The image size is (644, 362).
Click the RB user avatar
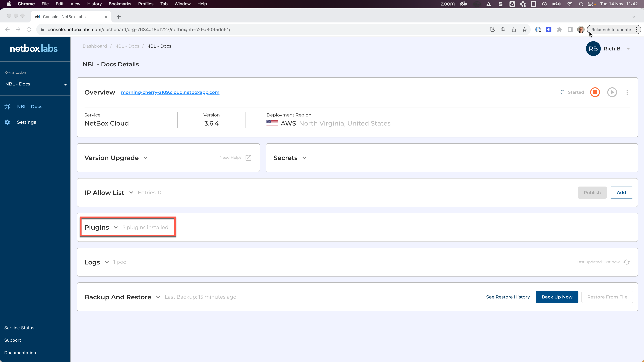pos(593,49)
